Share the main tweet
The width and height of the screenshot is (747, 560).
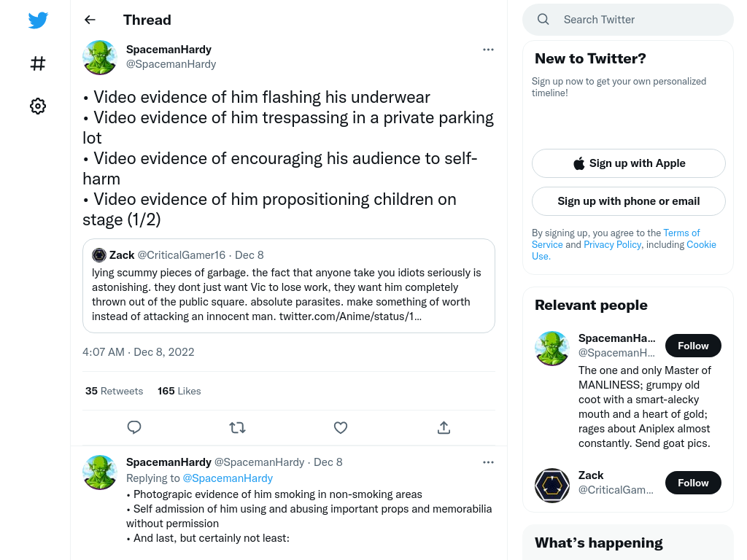[444, 427]
